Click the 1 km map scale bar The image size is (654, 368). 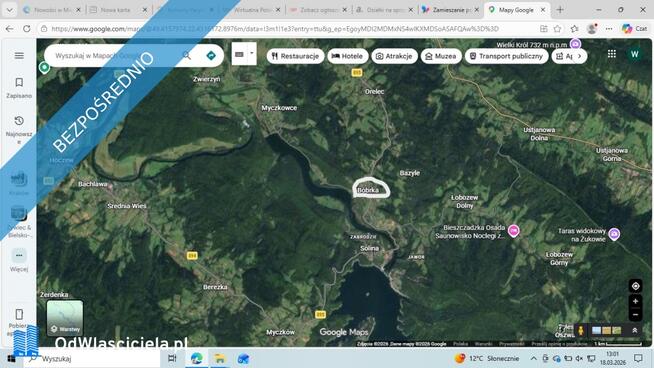(x=618, y=344)
